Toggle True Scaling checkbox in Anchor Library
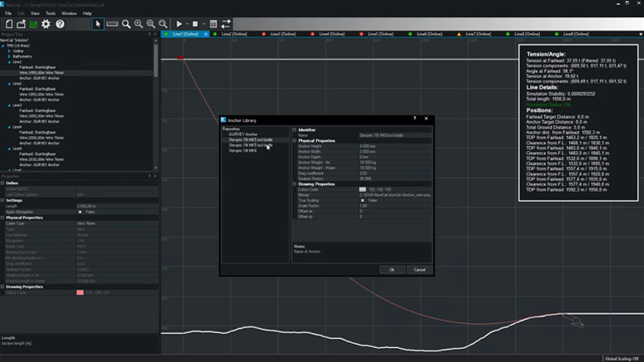Image resolution: width=644 pixels, height=362 pixels. click(362, 200)
